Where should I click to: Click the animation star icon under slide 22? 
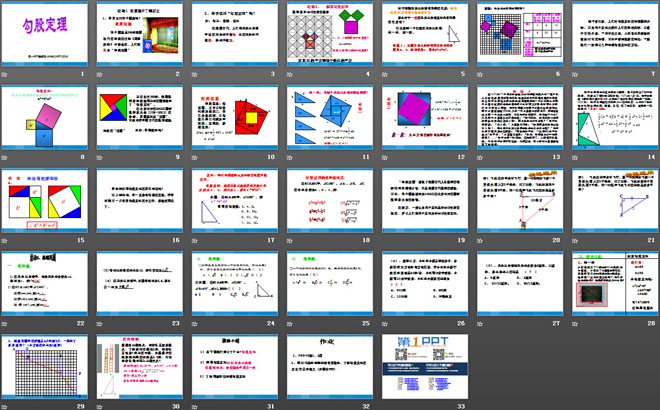point(5,324)
